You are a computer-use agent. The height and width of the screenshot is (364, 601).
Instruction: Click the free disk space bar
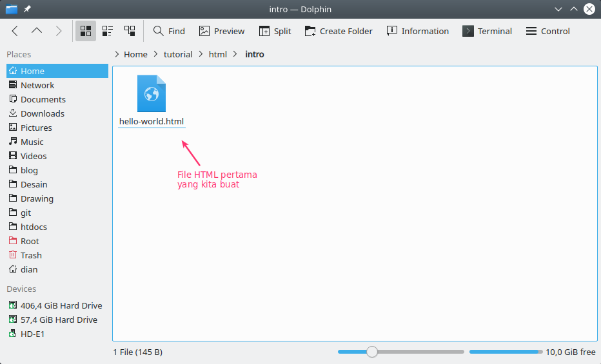point(506,352)
